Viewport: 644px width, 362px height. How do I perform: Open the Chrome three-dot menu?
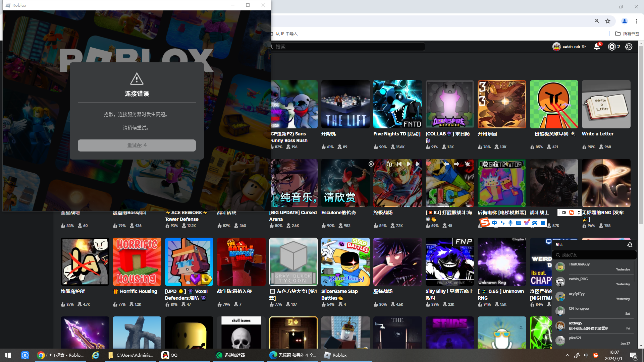coord(637,21)
